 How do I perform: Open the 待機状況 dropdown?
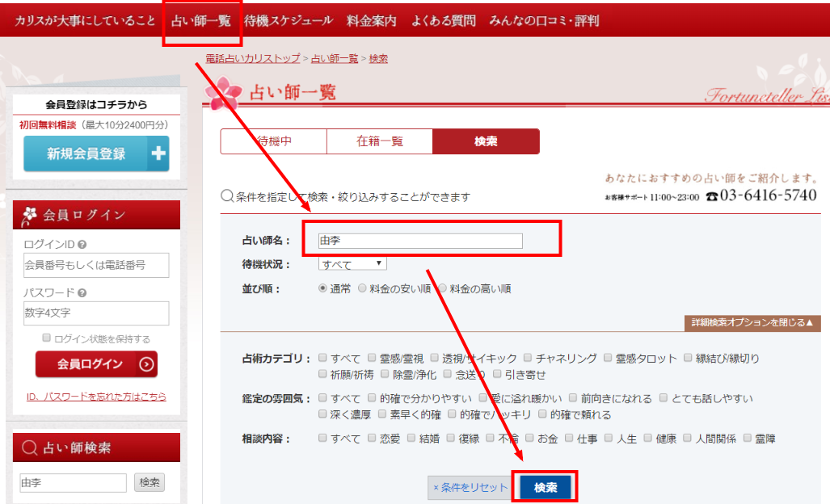click(x=352, y=264)
